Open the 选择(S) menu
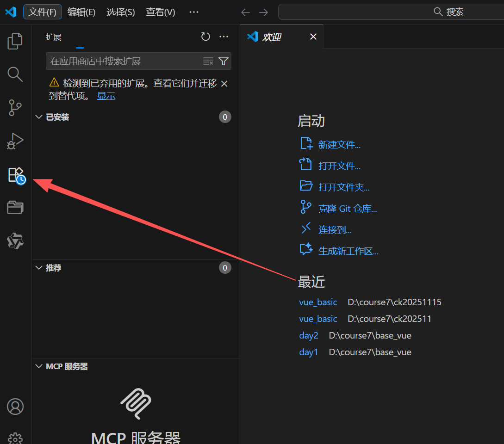The height and width of the screenshot is (444, 504). coord(120,12)
